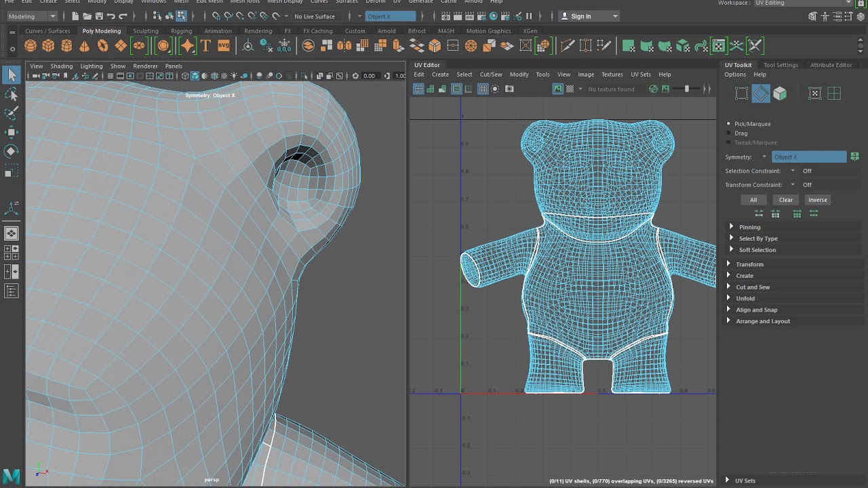
Task: Open the Modeling menu set dropdown
Action: (x=33, y=16)
